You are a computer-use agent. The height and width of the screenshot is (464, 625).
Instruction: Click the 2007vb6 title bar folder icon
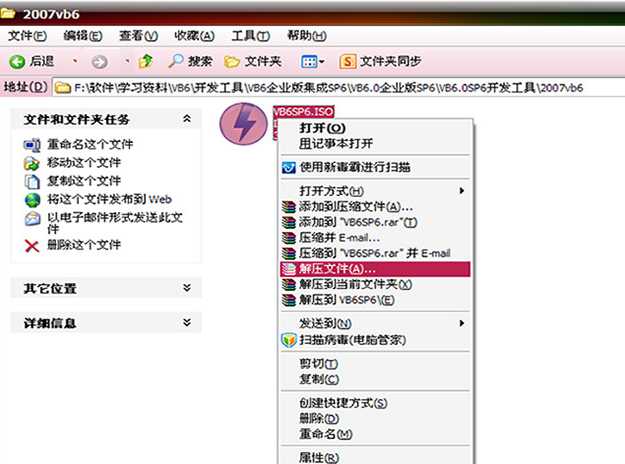tap(8, 13)
